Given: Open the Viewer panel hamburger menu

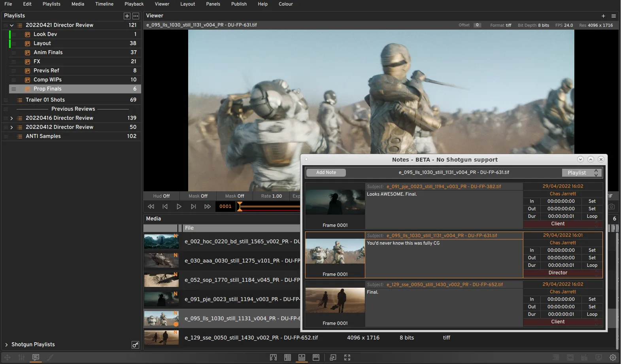Looking at the screenshot, I should coord(613,16).
